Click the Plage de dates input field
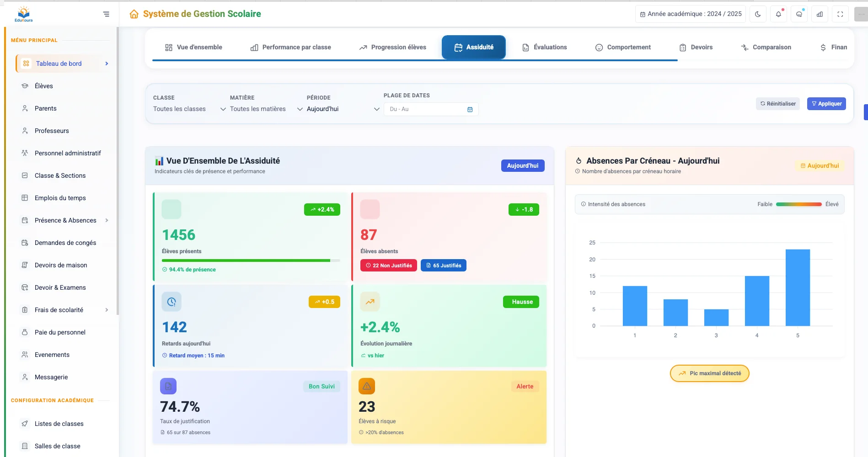Screen dimensions: 868x457 tap(425, 110)
